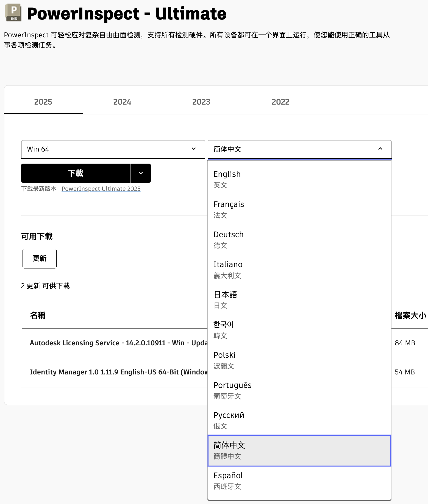
Task: Choose 日本語 from the language list
Action: coord(299,300)
